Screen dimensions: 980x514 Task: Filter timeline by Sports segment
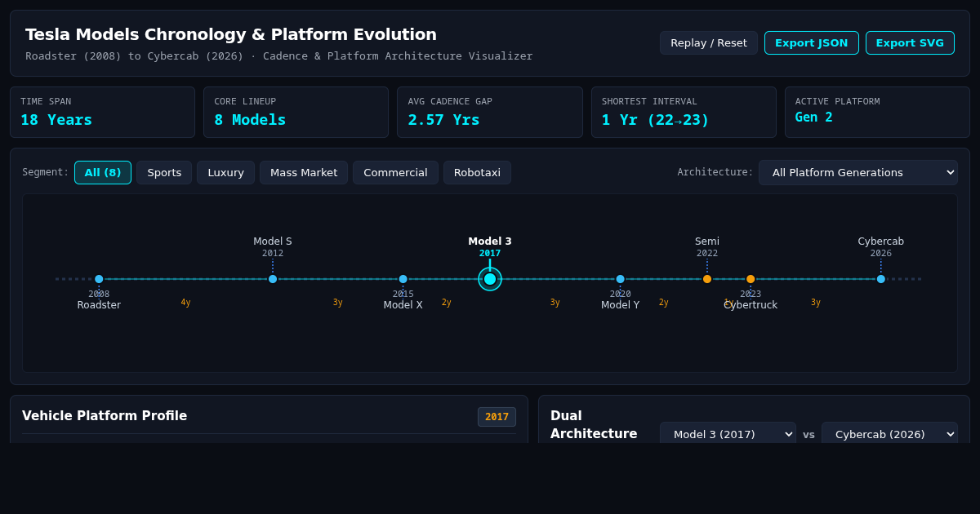164,173
